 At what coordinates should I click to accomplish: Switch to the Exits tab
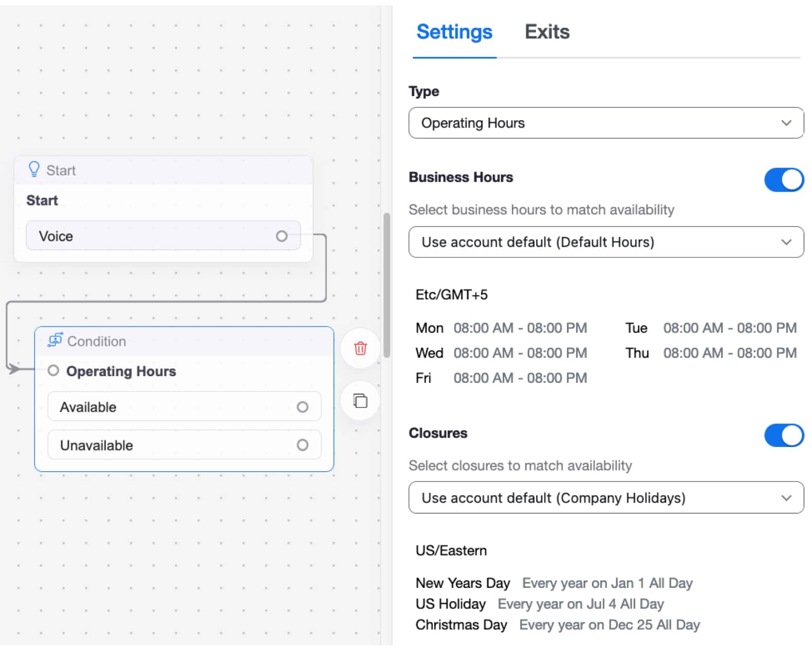click(547, 32)
